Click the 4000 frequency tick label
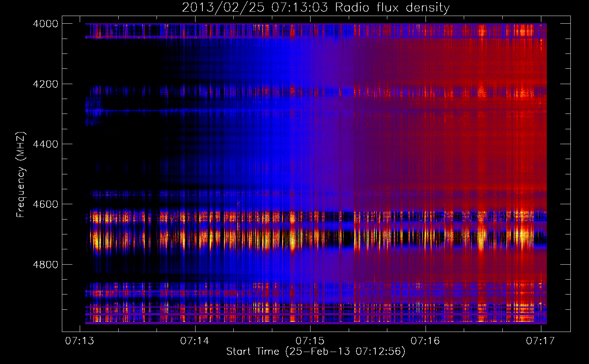This screenshot has height=364, width=589. (46, 24)
